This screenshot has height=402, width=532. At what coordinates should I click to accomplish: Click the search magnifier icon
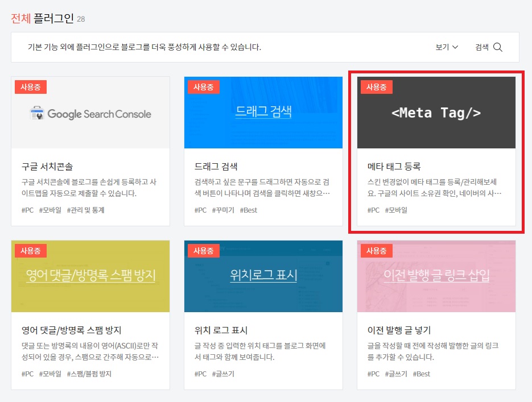[498, 47]
